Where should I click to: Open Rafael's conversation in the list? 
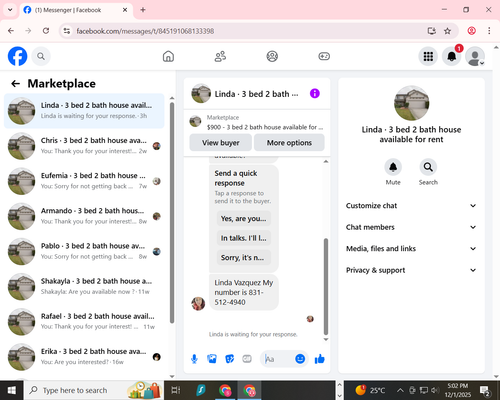[x=84, y=322]
